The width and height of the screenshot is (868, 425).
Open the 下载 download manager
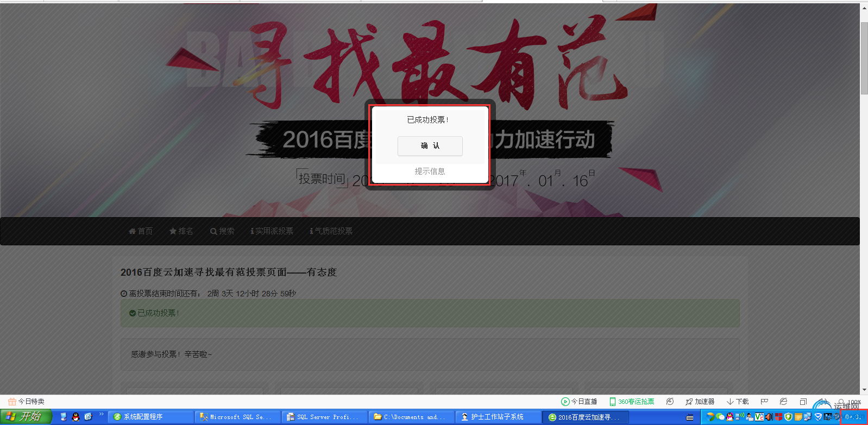click(738, 402)
